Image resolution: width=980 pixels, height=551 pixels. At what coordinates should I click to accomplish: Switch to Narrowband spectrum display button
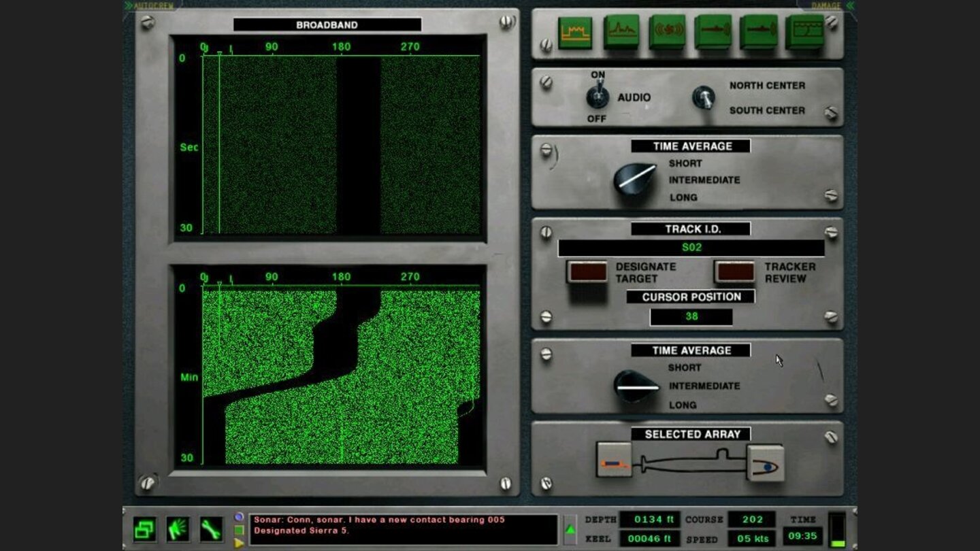(x=621, y=33)
